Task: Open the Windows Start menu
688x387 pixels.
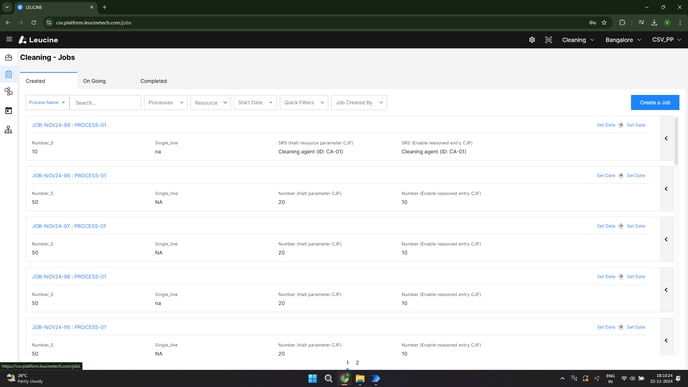Action: click(x=312, y=378)
